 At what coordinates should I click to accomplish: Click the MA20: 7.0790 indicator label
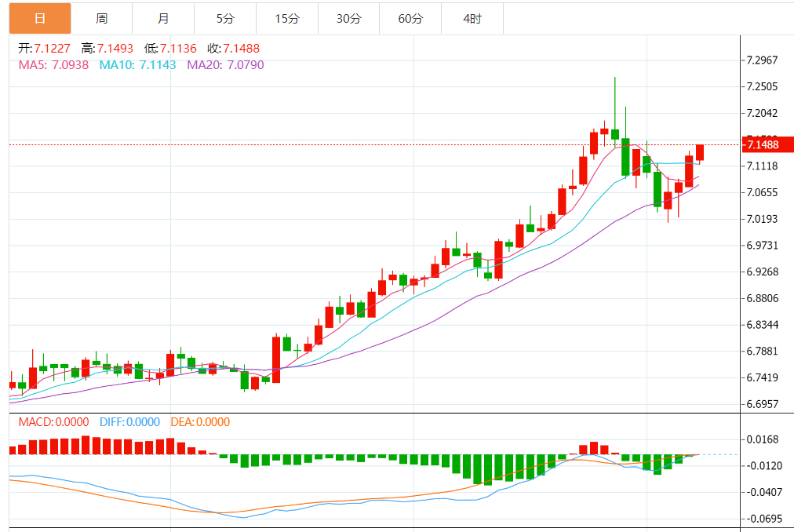(225, 65)
